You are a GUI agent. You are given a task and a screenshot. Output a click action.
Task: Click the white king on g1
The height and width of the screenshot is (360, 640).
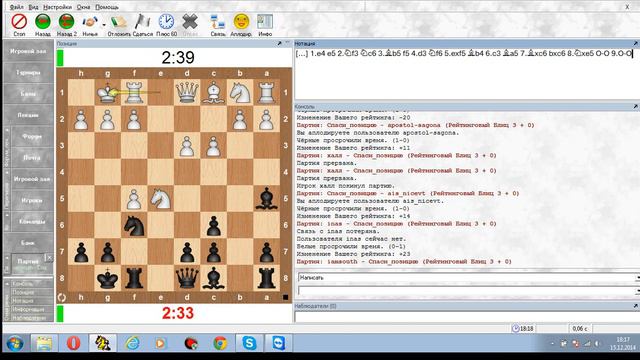[x=107, y=93]
